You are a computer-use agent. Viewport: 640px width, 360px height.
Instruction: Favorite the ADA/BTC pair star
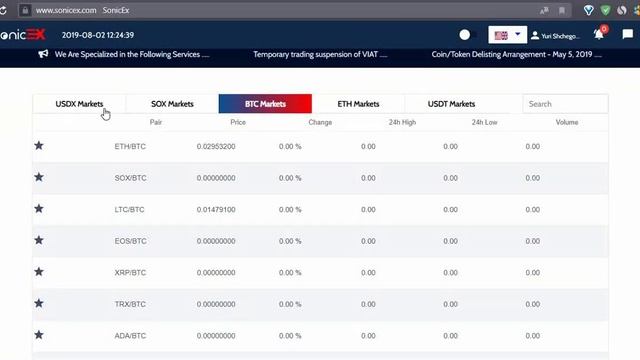(x=39, y=335)
